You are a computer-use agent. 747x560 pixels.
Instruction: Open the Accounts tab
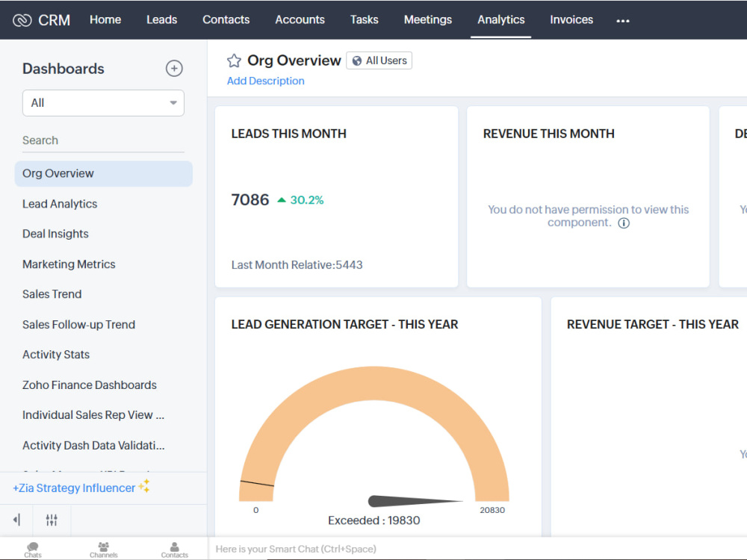[300, 19]
